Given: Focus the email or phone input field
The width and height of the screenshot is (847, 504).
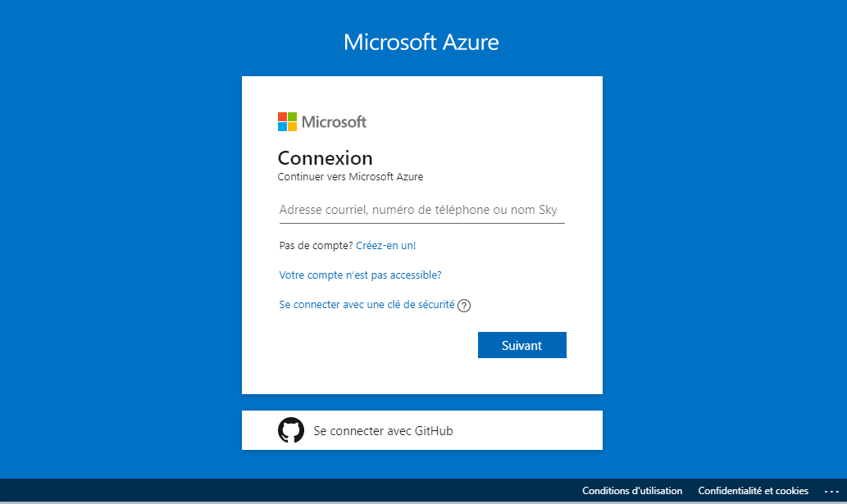Looking at the screenshot, I should pos(421,211).
